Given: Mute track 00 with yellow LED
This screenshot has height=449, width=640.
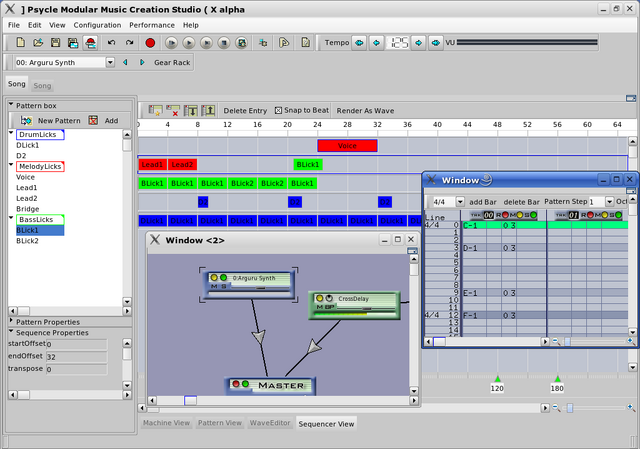Looking at the screenshot, I should tap(520, 215).
